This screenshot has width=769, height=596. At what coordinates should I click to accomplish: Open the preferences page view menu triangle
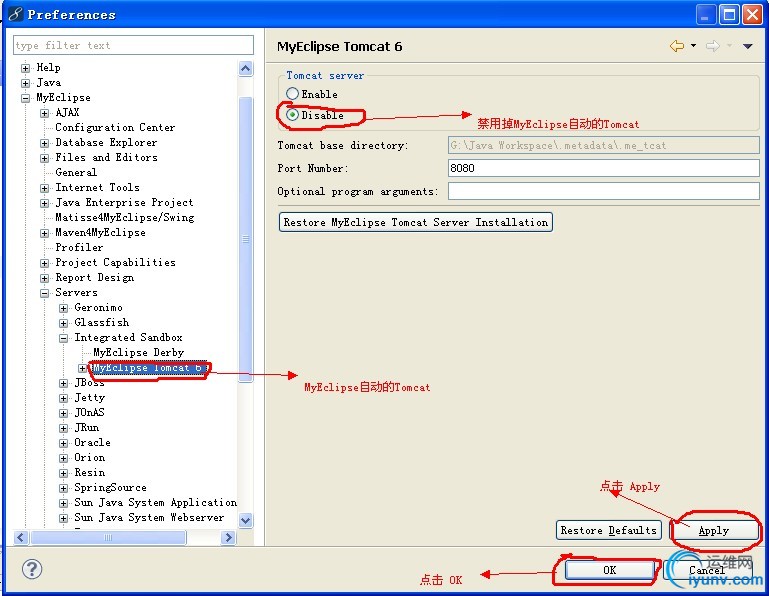(747, 46)
